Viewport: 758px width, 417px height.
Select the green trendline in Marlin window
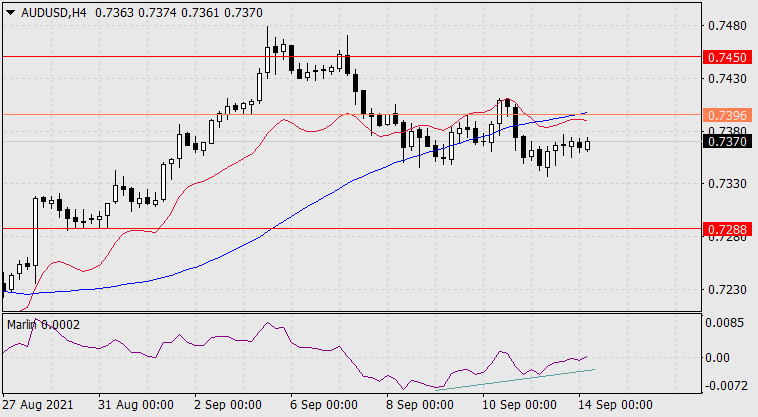(x=520, y=380)
